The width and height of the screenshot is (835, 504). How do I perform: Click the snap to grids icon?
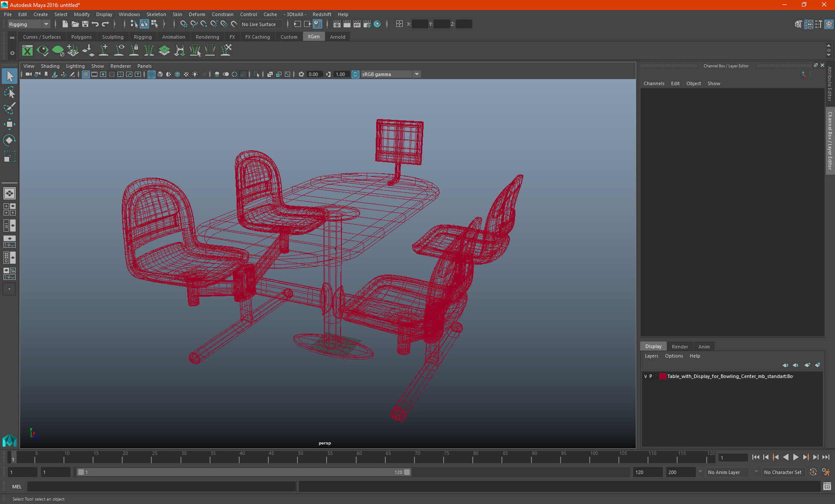184,24
